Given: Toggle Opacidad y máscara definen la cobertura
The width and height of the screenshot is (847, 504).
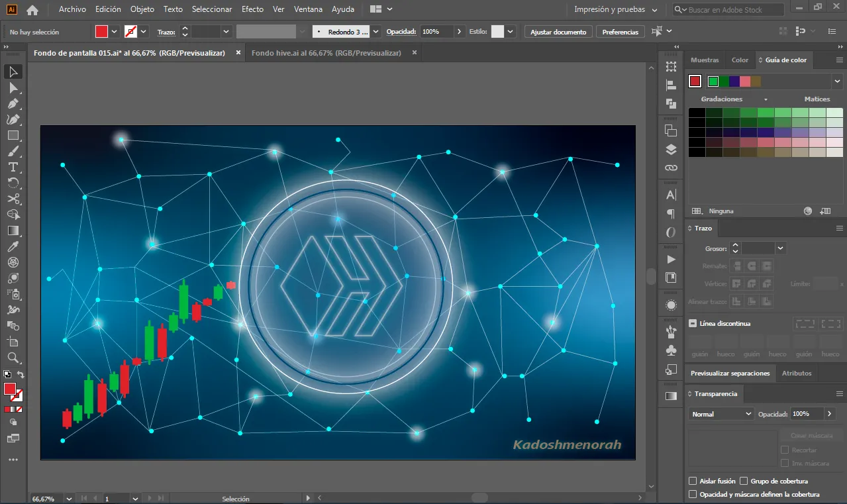Looking at the screenshot, I should click(693, 494).
